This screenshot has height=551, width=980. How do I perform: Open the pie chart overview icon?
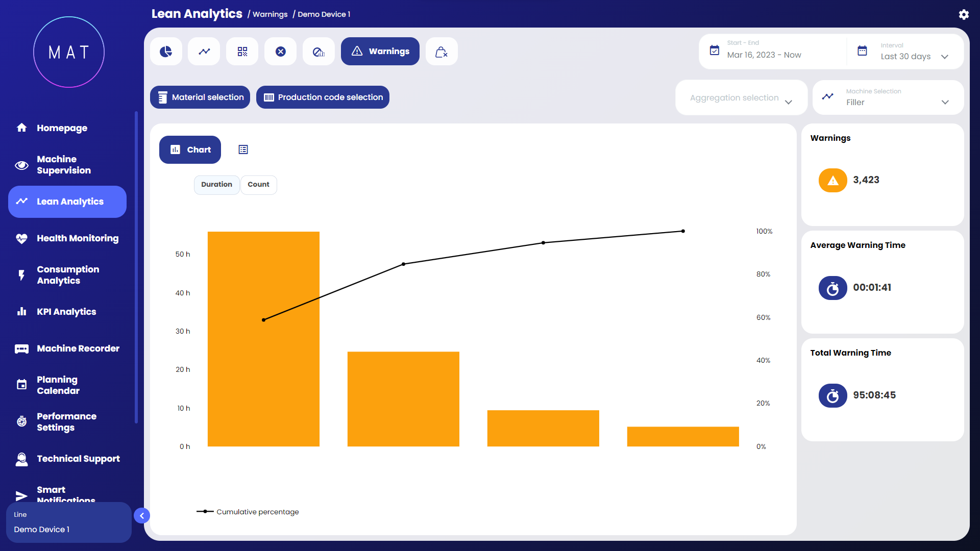click(166, 52)
